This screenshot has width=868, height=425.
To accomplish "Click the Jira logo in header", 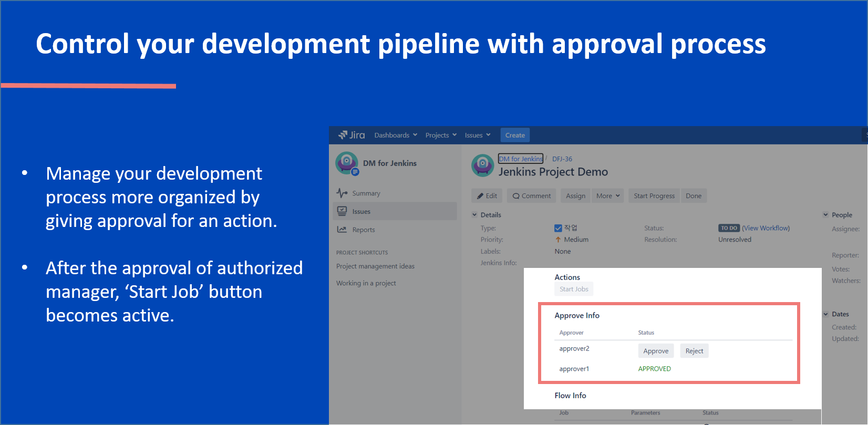I will (352, 135).
